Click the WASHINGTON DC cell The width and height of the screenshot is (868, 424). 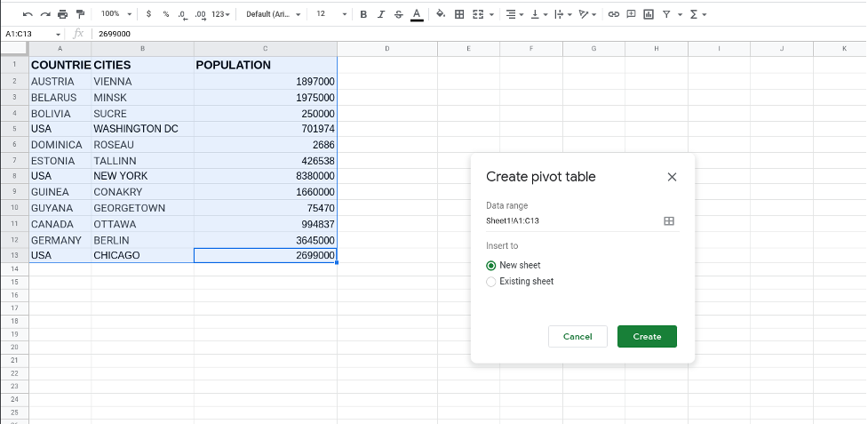pyautogui.click(x=142, y=129)
